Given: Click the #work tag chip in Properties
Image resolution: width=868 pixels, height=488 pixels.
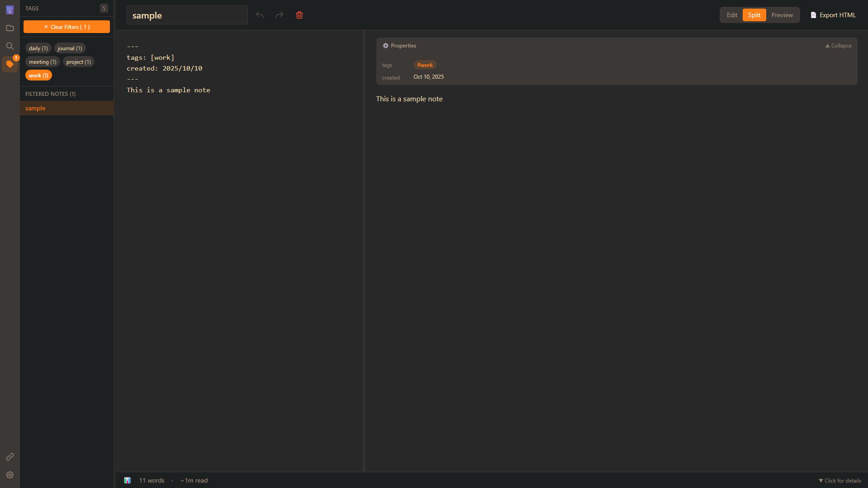Looking at the screenshot, I should click(x=425, y=65).
